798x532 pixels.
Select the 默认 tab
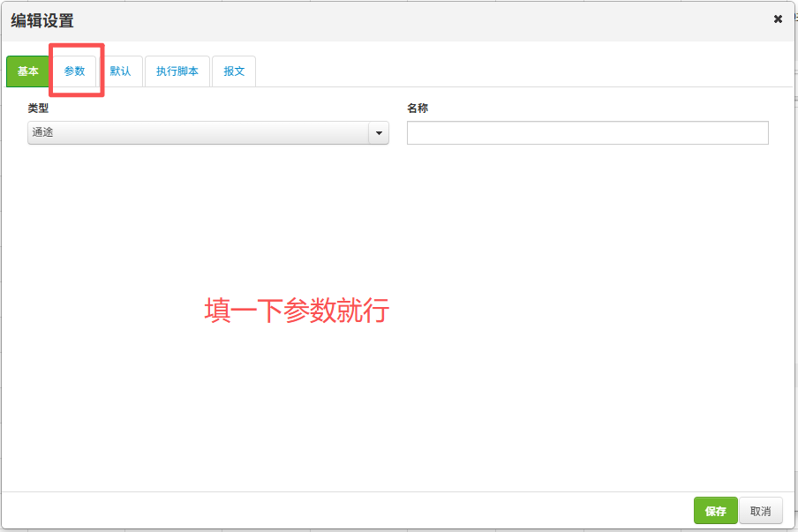120,71
